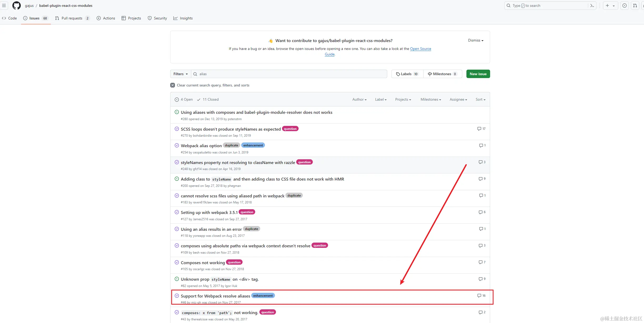Click the clear search query X icon
The height and width of the screenshot is (323, 644).
173,85
